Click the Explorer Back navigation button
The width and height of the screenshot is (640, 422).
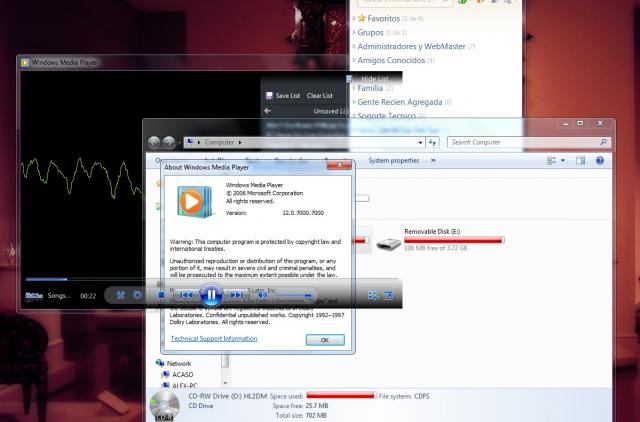click(x=154, y=142)
